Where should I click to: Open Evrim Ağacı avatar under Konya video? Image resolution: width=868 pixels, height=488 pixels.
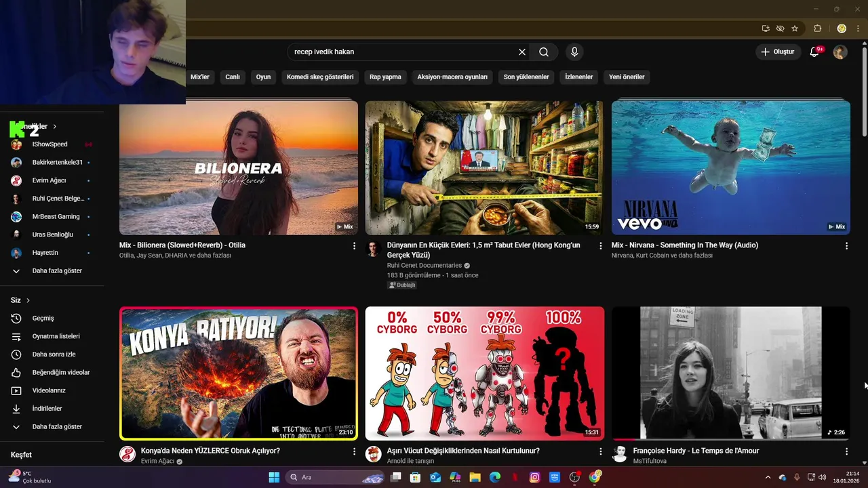127,454
